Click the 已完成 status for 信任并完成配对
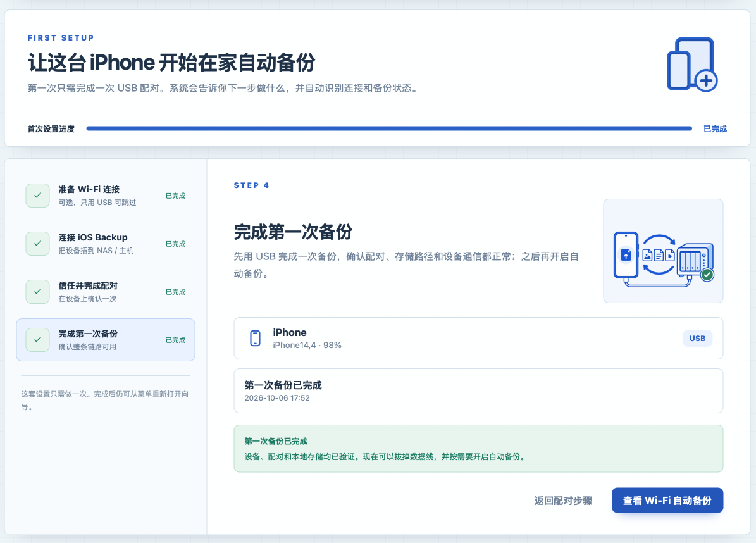This screenshot has width=756, height=543. (x=175, y=292)
